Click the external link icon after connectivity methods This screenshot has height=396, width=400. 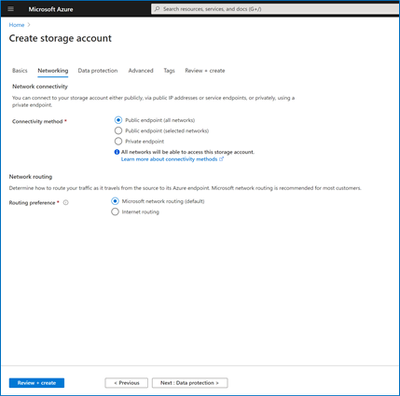pos(221,159)
